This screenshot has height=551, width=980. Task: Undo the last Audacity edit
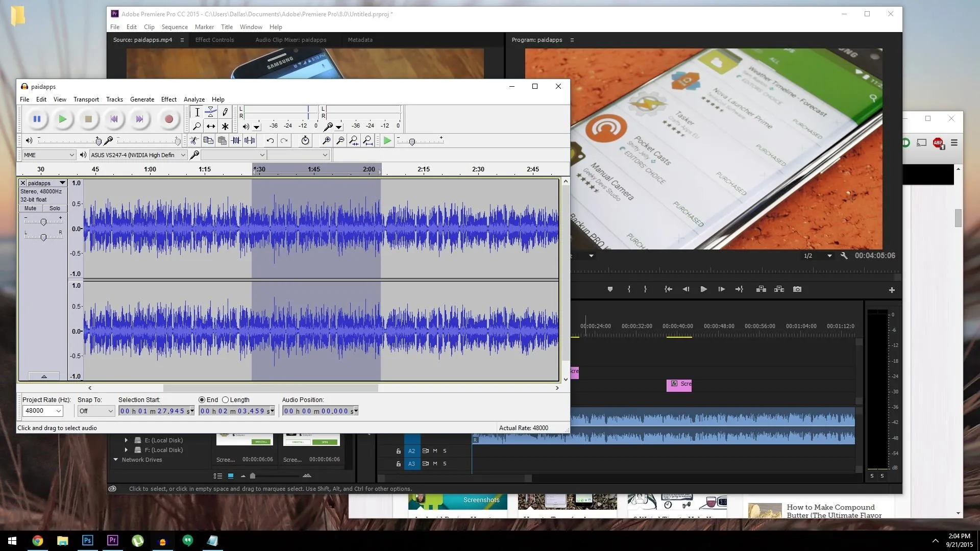(x=270, y=140)
